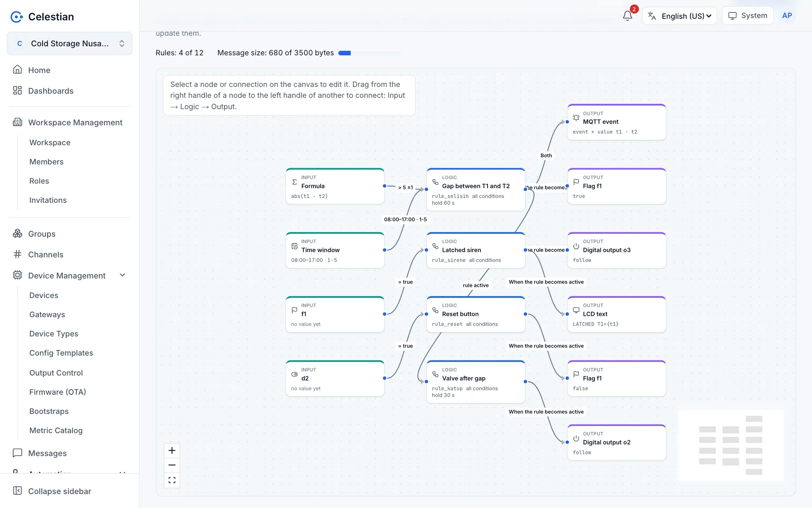Image resolution: width=812 pixels, height=508 pixels.
Task: Select the 'Both' connection label
Action: [x=546, y=155]
